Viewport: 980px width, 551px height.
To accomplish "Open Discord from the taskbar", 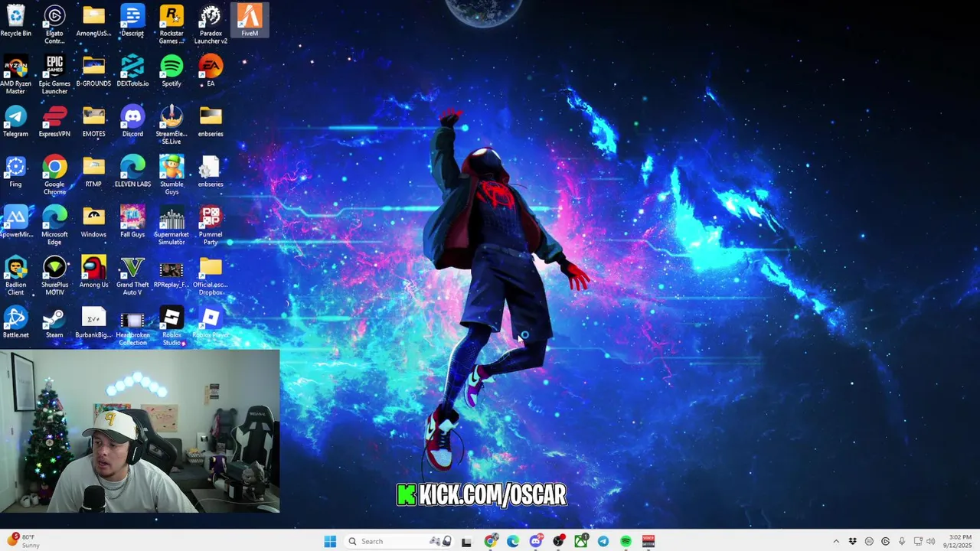I will [x=536, y=541].
